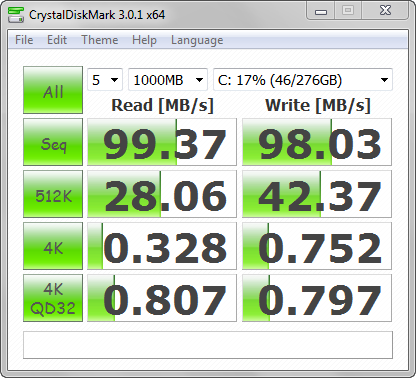Open the test count dropdown showing 5
This screenshot has width=416, height=378.
[105, 80]
